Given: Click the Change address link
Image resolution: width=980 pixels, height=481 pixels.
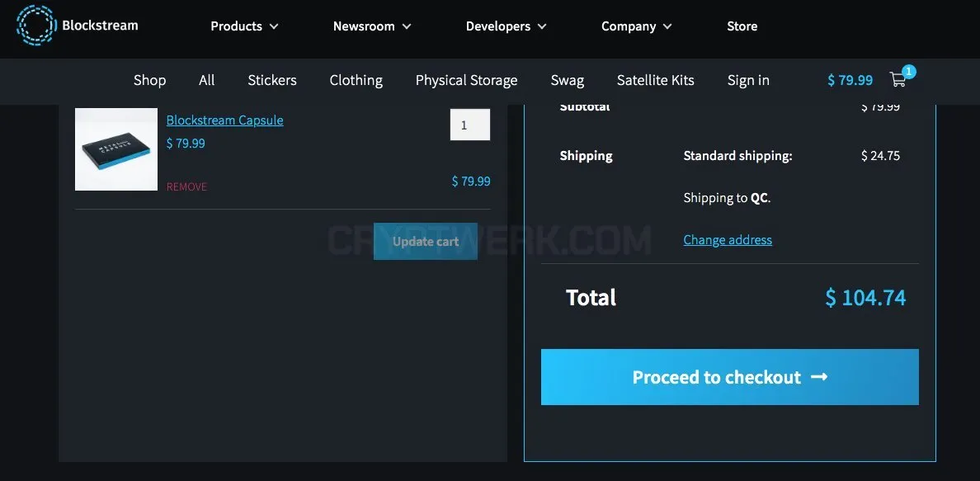Looking at the screenshot, I should click(728, 239).
